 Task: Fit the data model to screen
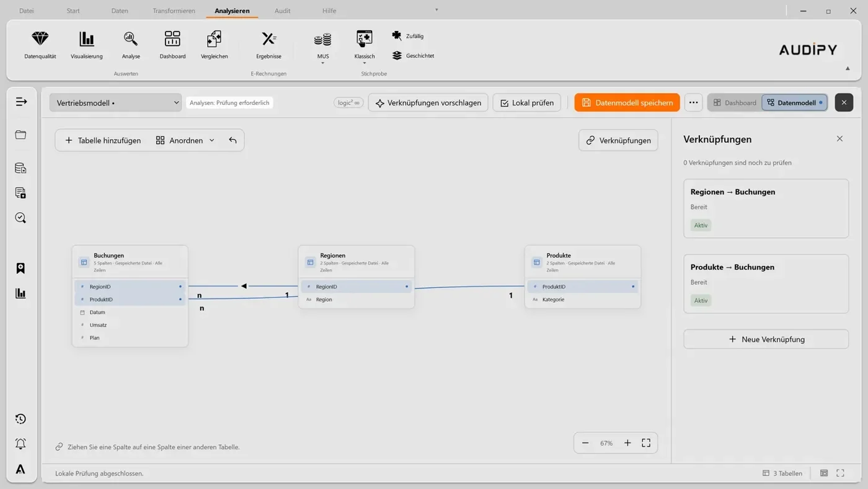646,443
